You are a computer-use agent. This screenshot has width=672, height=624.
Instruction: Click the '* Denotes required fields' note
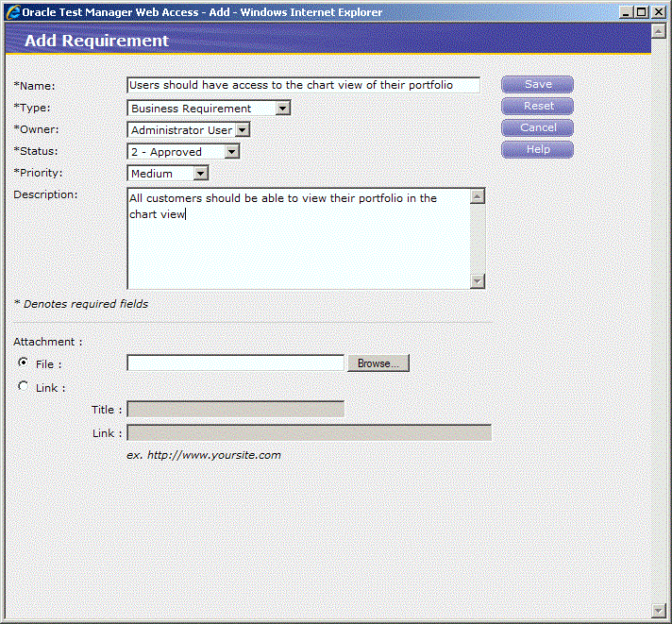(81, 304)
